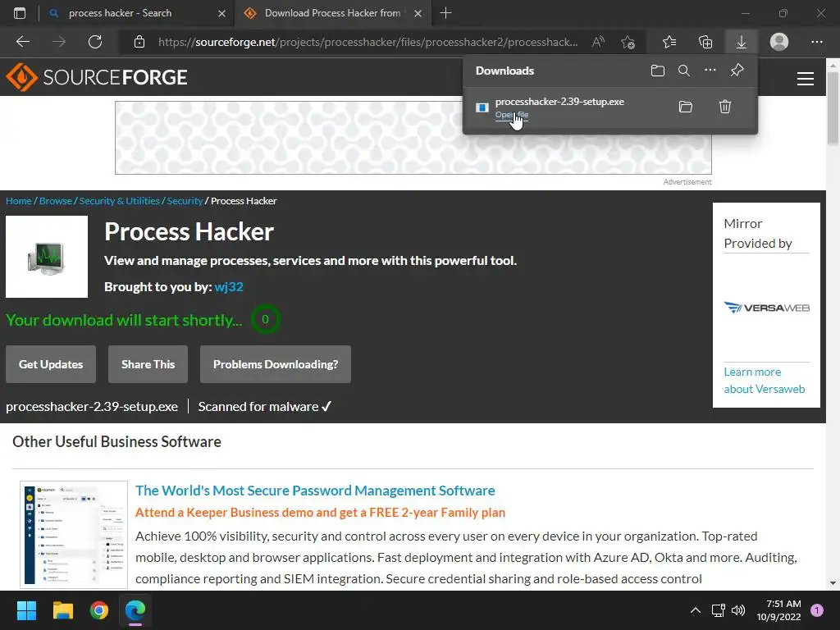840x630 pixels.
Task: Add this page to favorites
Action: pyautogui.click(x=628, y=42)
